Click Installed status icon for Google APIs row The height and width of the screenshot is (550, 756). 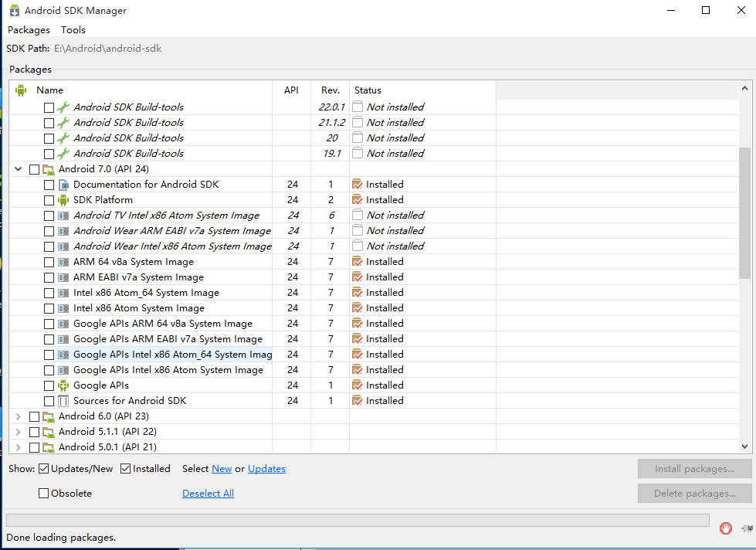(x=358, y=385)
